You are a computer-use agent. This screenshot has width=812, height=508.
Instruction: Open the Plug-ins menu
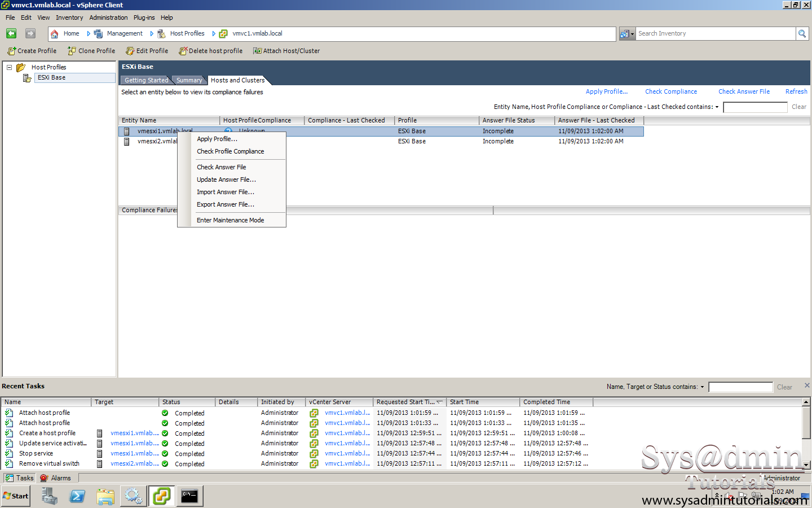coord(144,17)
